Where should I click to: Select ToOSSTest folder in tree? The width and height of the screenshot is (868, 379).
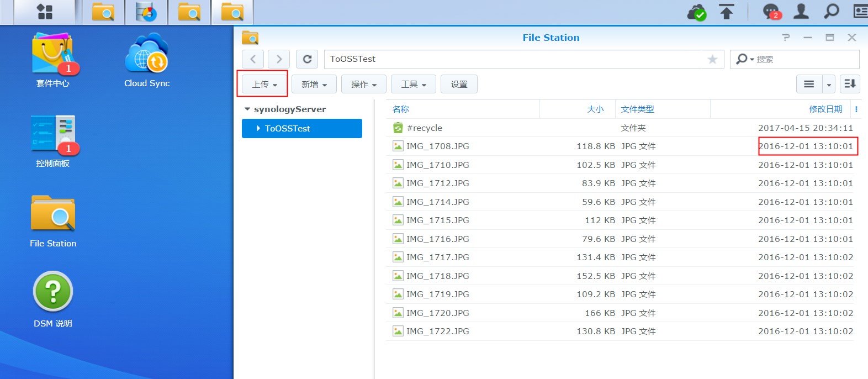pos(302,128)
